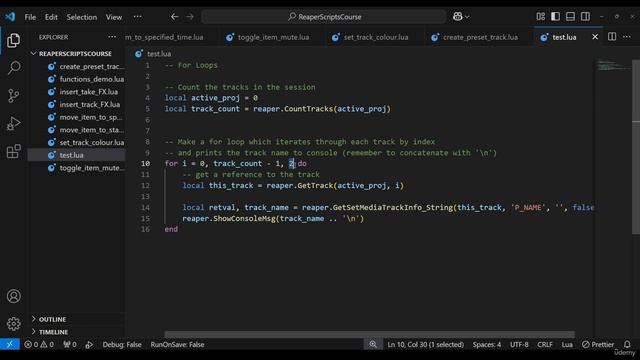Click the debug run icon in status bar
Viewport: 640px width, 360px height.
click(89, 344)
